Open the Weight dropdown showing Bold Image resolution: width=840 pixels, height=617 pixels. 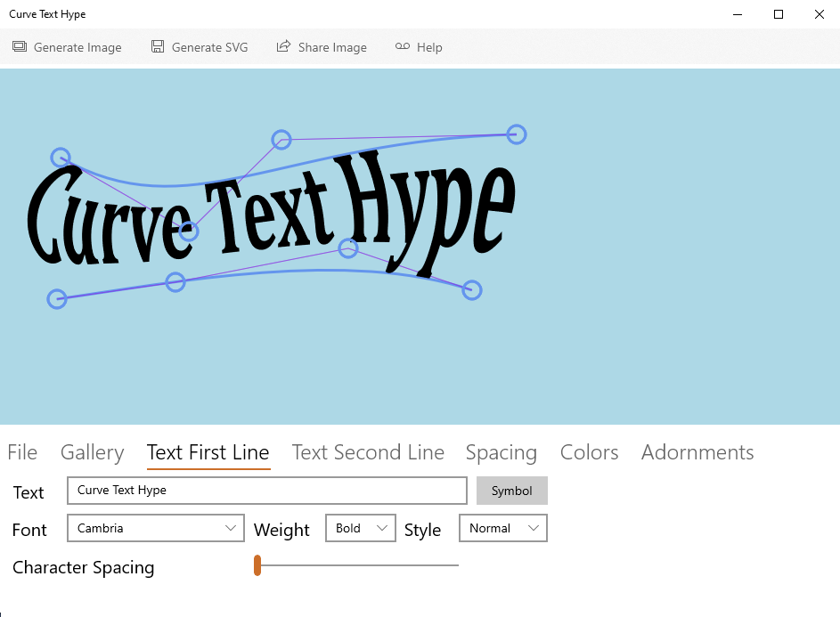click(361, 528)
